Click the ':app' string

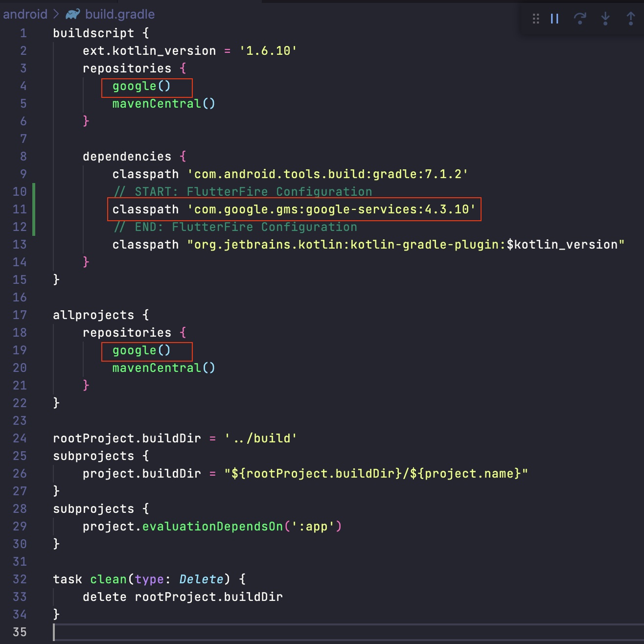(313, 527)
